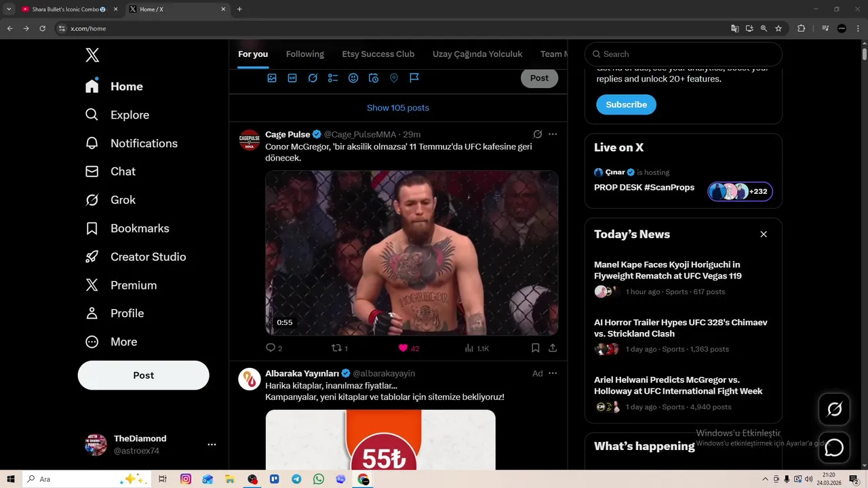The width and height of the screenshot is (868, 488).
Task: Open the browser extensions puzzle icon
Action: [x=801, y=28]
